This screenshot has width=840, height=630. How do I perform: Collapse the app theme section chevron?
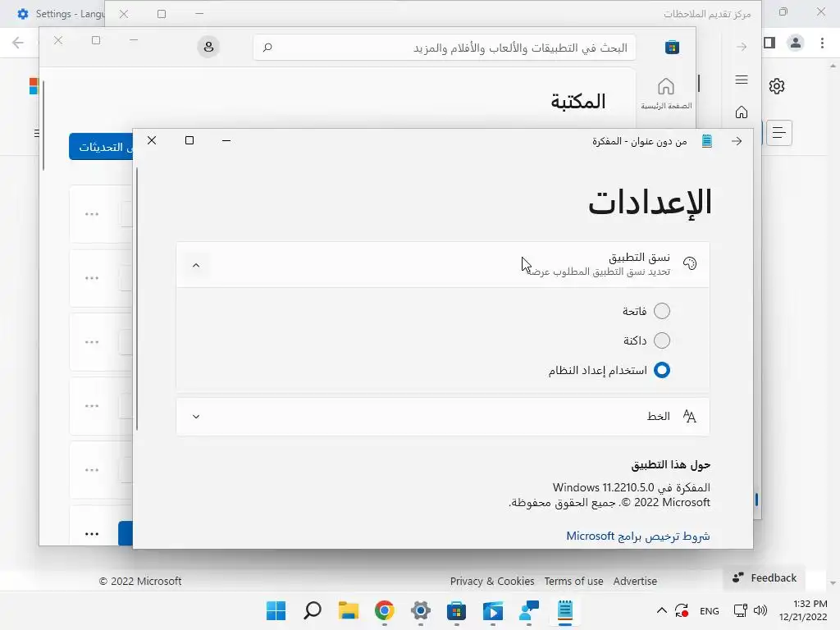coord(196,265)
